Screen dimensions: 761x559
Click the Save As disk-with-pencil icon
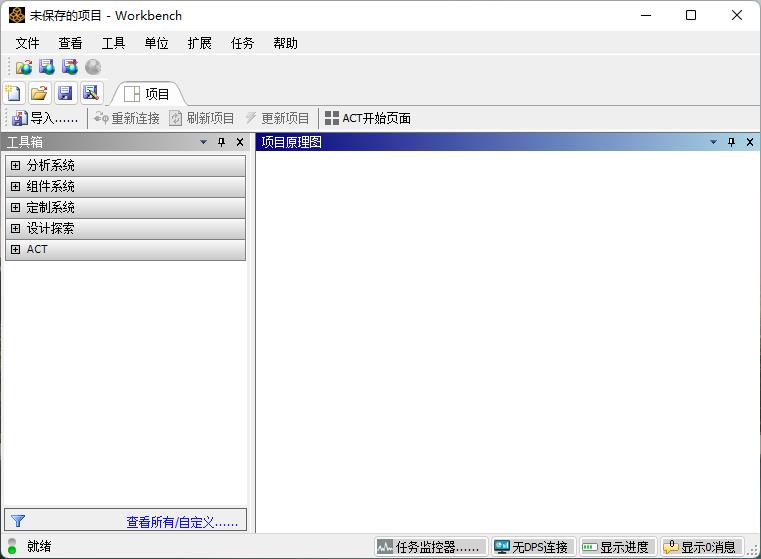pyautogui.click(x=91, y=93)
